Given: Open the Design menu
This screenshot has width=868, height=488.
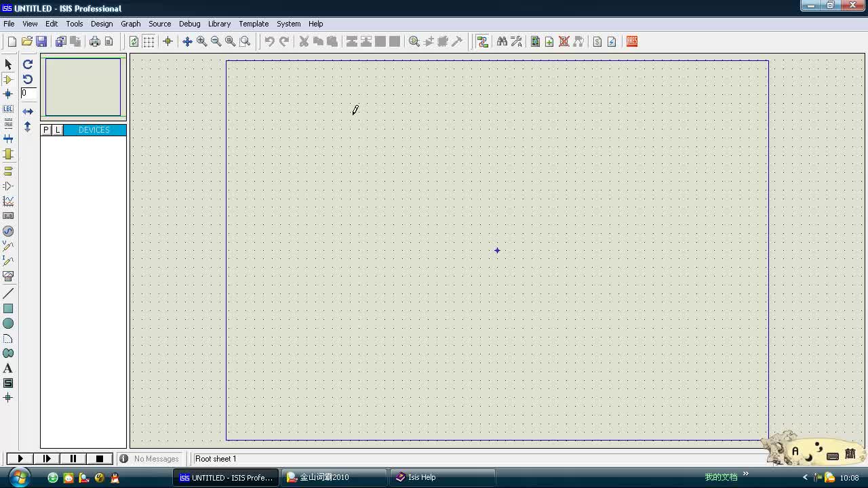Looking at the screenshot, I should coord(102,24).
